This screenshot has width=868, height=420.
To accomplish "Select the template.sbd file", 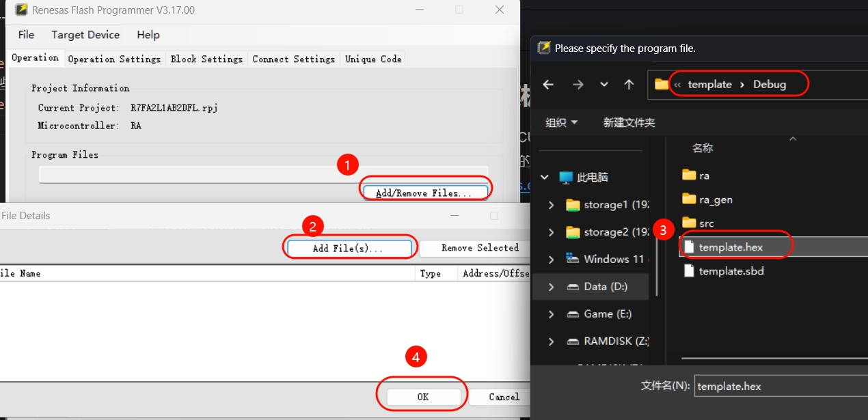I will 723,271.
